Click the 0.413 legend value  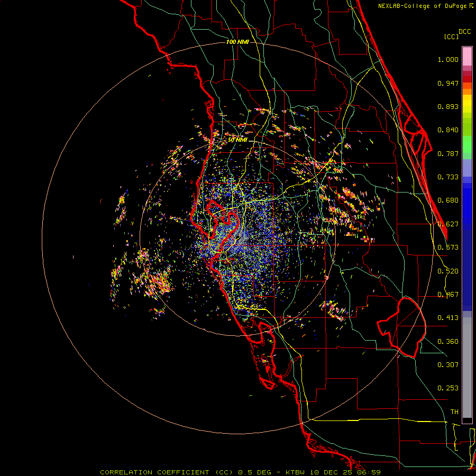pos(448,318)
